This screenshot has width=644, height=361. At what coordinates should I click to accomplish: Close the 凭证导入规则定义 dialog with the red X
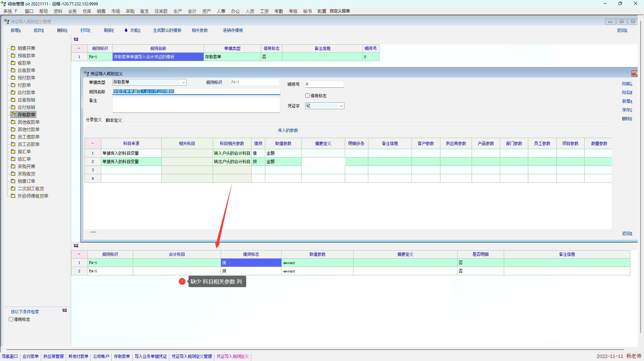[634, 74]
